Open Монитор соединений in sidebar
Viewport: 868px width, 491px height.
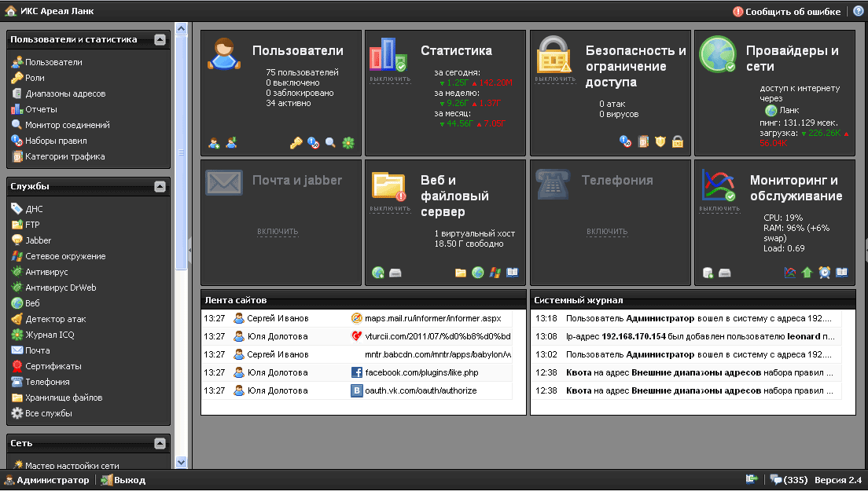(67, 125)
